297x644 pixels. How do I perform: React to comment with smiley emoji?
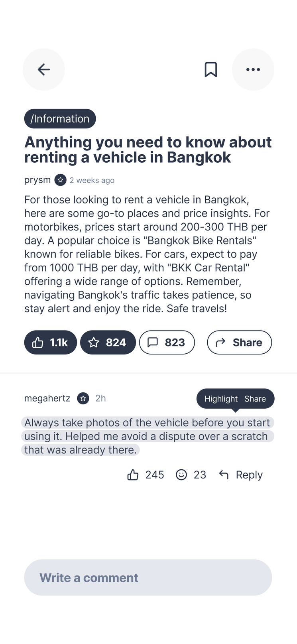coord(181,475)
